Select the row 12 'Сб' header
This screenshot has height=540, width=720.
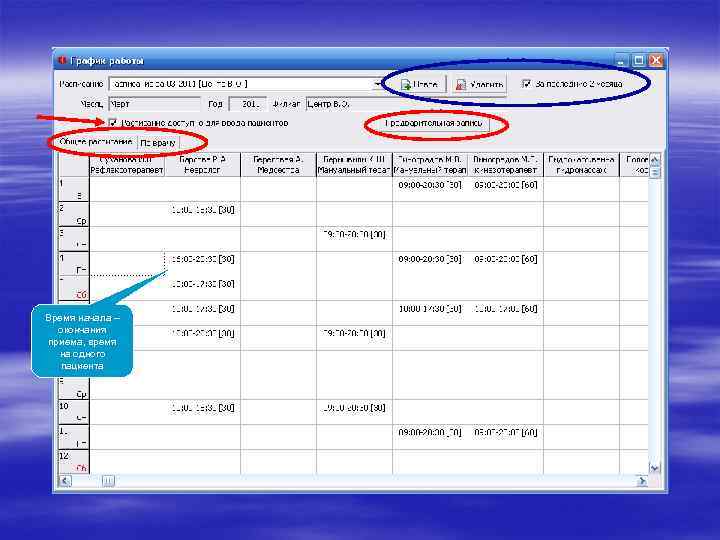click(74, 461)
